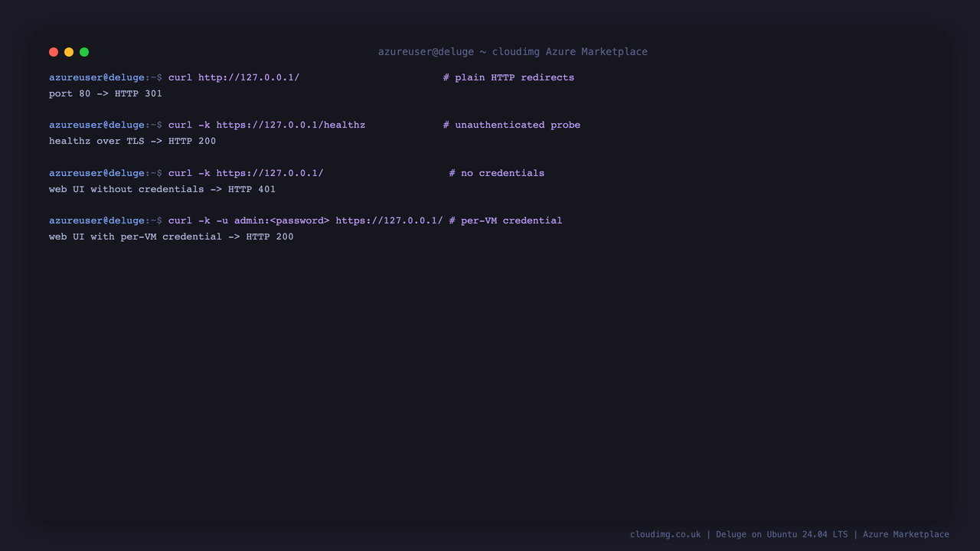The image size is (980, 551).
Task: Click the footer text 'Deluge on Ubuntu 24.04 LTS'
Action: (782, 534)
